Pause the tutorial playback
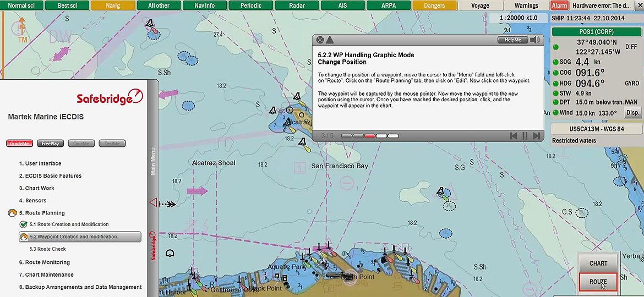 525,136
